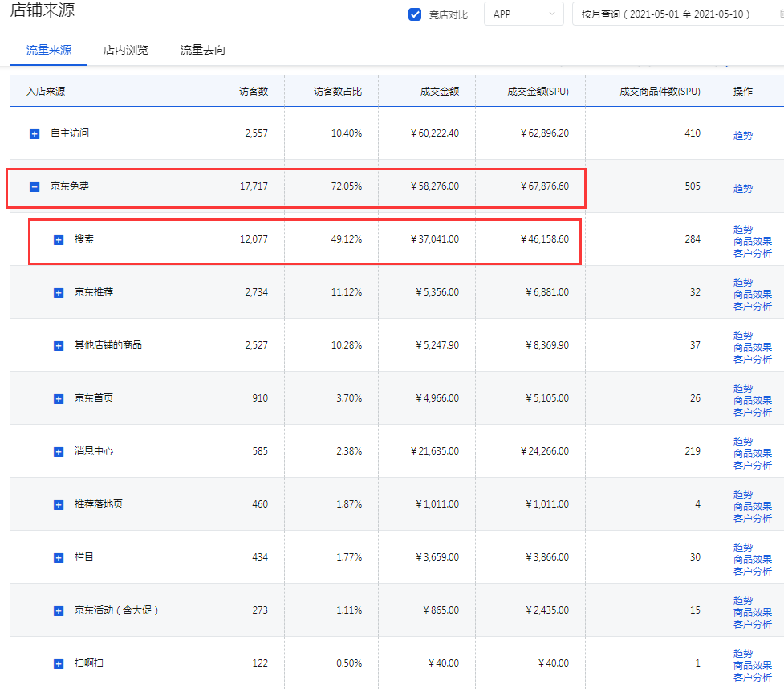
Task: Open 客户分析 for 京东推荐 row
Action: (753, 307)
